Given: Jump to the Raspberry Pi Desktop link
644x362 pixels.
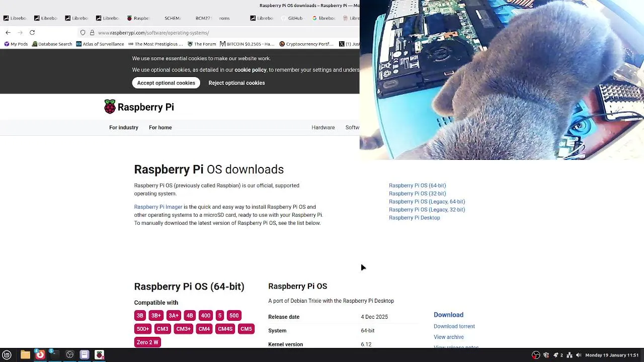Looking at the screenshot, I should [414, 218].
